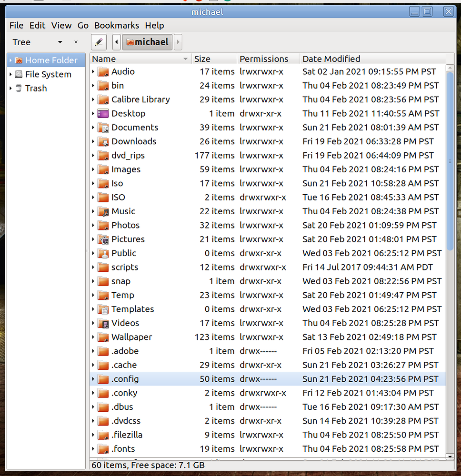
Task: Click the pencil icon to edit the path
Action: pyautogui.click(x=99, y=42)
